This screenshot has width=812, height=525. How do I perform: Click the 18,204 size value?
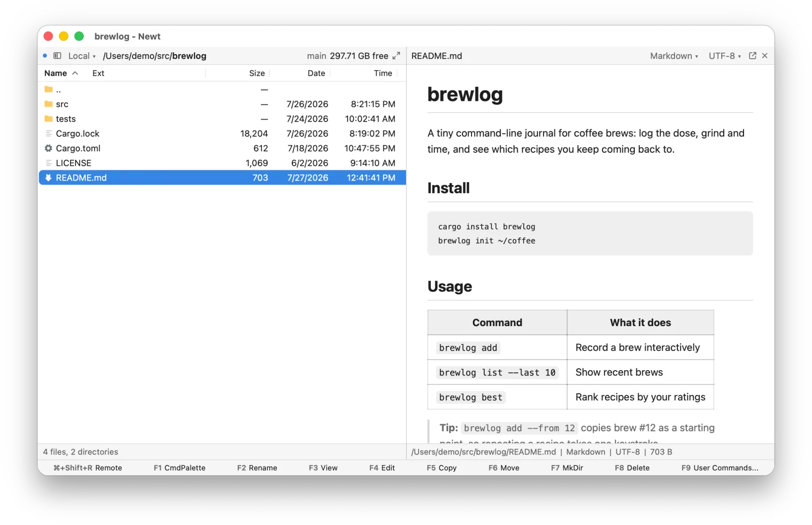pyautogui.click(x=254, y=133)
